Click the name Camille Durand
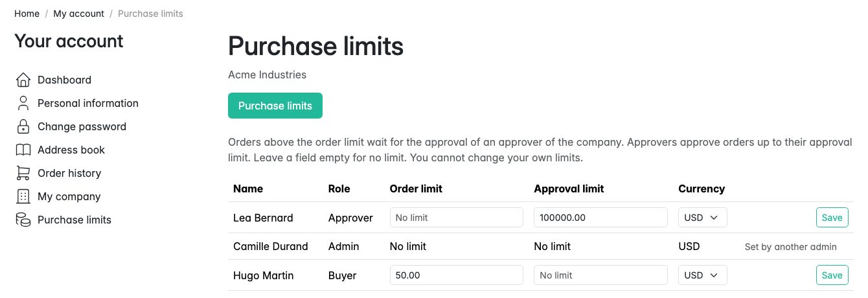The height and width of the screenshot is (298, 868). pyautogui.click(x=271, y=247)
